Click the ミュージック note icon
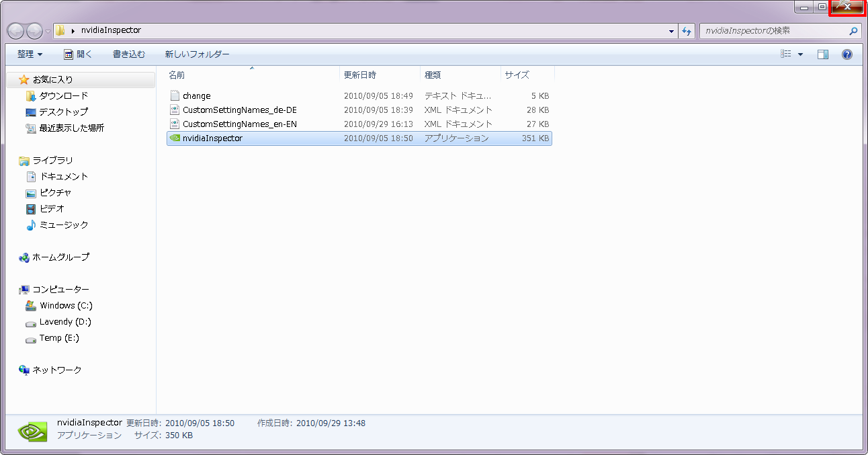The height and width of the screenshot is (455, 868). [x=30, y=225]
